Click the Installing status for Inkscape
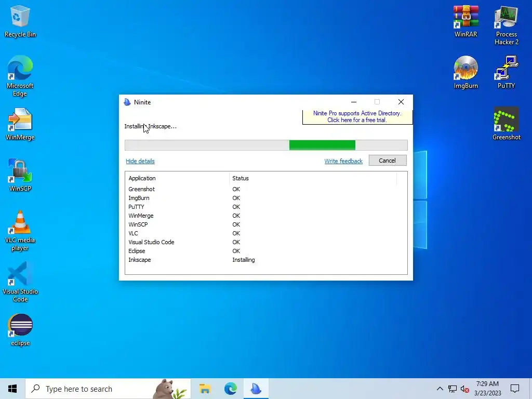Screen dimensions: 532x399 click(x=244, y=260)
